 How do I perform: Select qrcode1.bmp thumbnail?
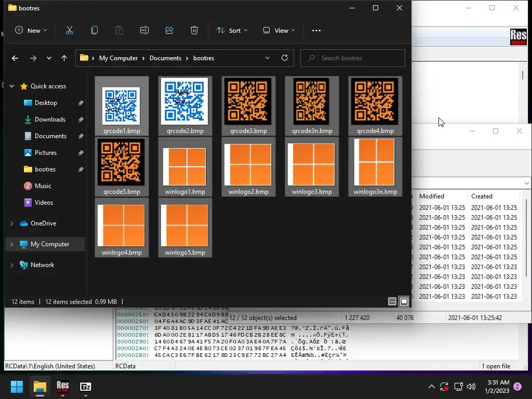click(122, 106)
